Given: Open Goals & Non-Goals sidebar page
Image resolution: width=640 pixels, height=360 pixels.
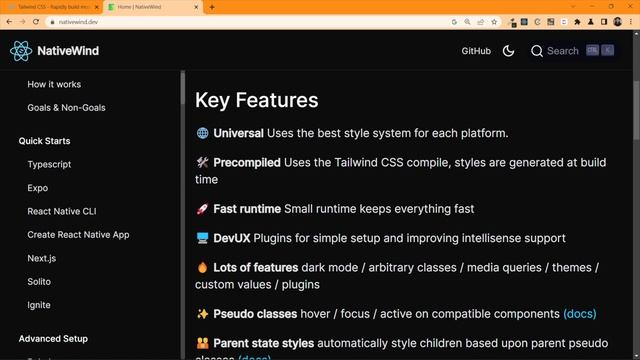Looking at the screenshot, I should pyautogui.click(x=67, y=108).
